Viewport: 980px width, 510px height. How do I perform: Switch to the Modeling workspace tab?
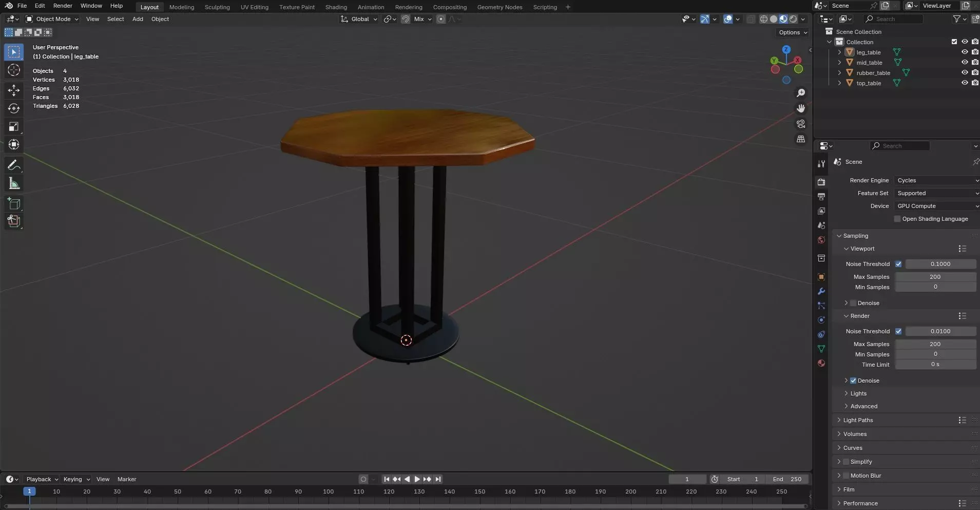point(182,7)
